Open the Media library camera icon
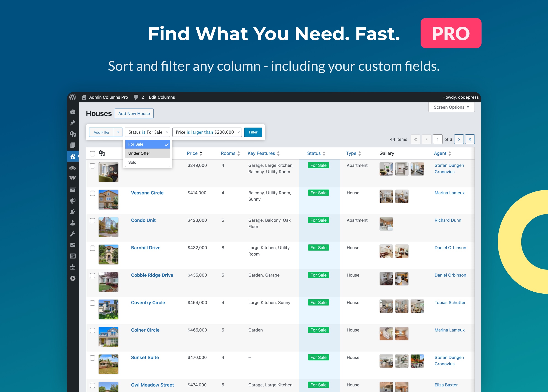This screenshot has width=548, height=392. [x=73, y=134]
